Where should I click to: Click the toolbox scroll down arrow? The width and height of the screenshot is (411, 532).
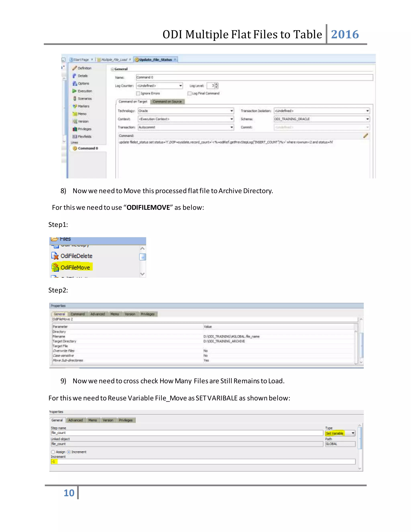coord(142,274)
